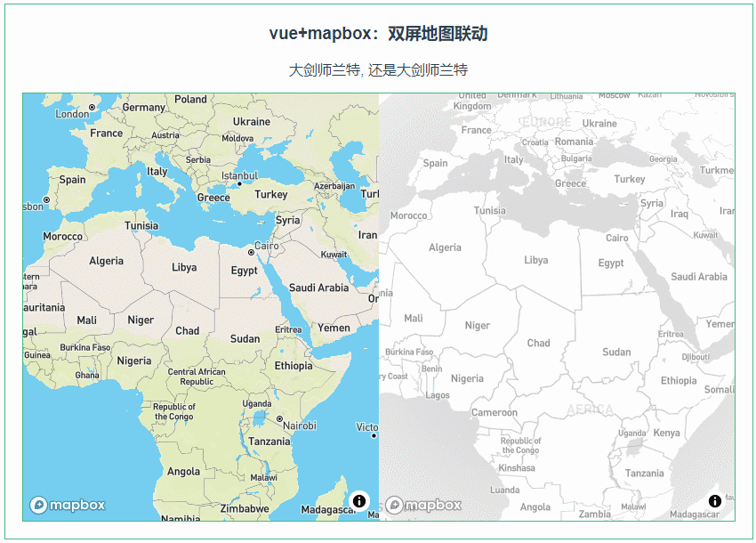Click the 'Georgia' map label
Screen dimensions: 756x543
(663, 159)
